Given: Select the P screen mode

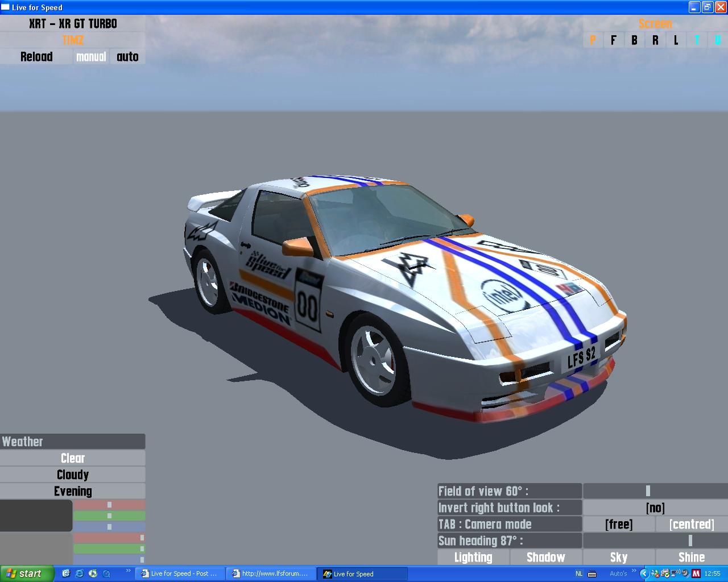Looking at the screenshot, I should 593,40.
